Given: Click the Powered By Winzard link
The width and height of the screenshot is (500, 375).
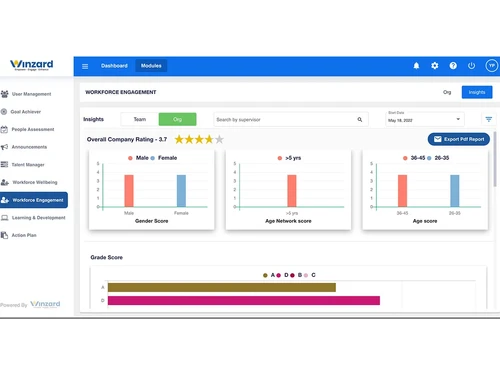Looking at the screenshot, I should pos(30,304).
